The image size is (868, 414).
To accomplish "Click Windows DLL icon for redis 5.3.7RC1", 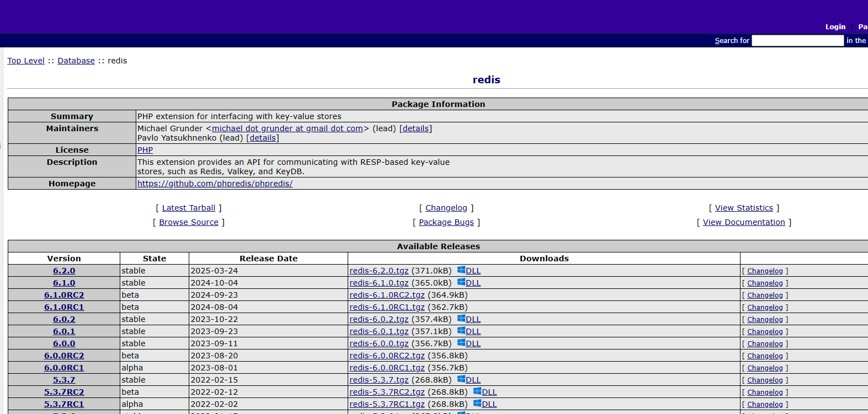I will point(477,404).
